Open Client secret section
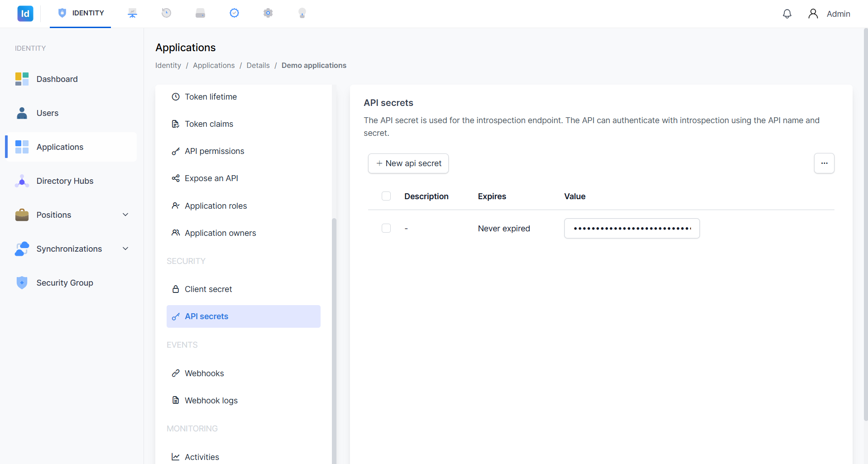 [x=244, y=289]
